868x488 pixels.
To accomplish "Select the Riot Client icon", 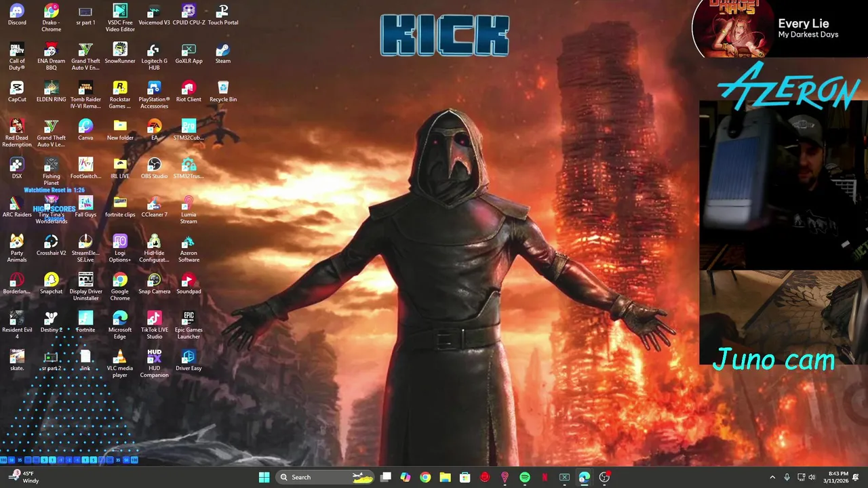I will tap(189, 92).
